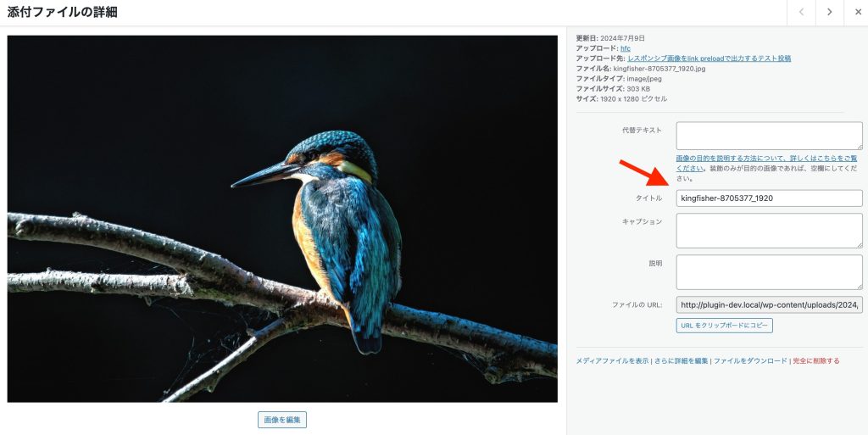Click into the 説明 text area
Screen dimensions: 868x435
click(x=769, y=272)
